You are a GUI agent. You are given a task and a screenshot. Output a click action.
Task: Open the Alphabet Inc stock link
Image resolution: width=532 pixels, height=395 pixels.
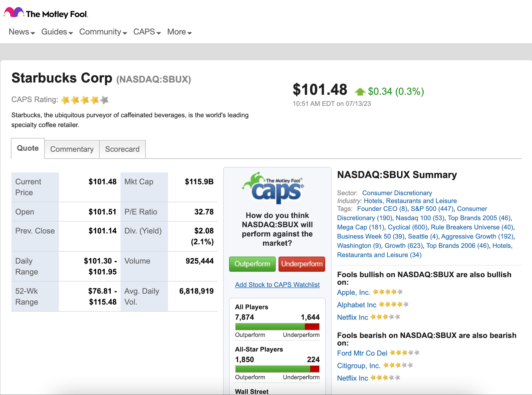[357, 305]
